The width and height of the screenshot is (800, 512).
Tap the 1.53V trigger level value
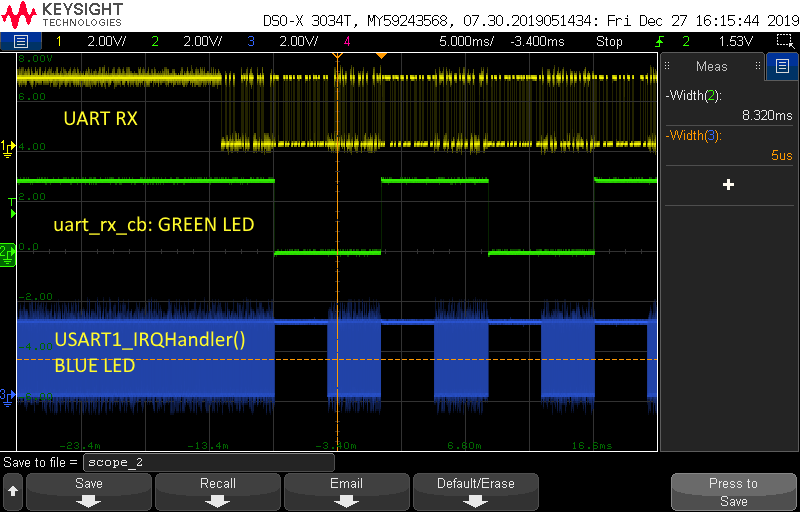tap(735, 42)
